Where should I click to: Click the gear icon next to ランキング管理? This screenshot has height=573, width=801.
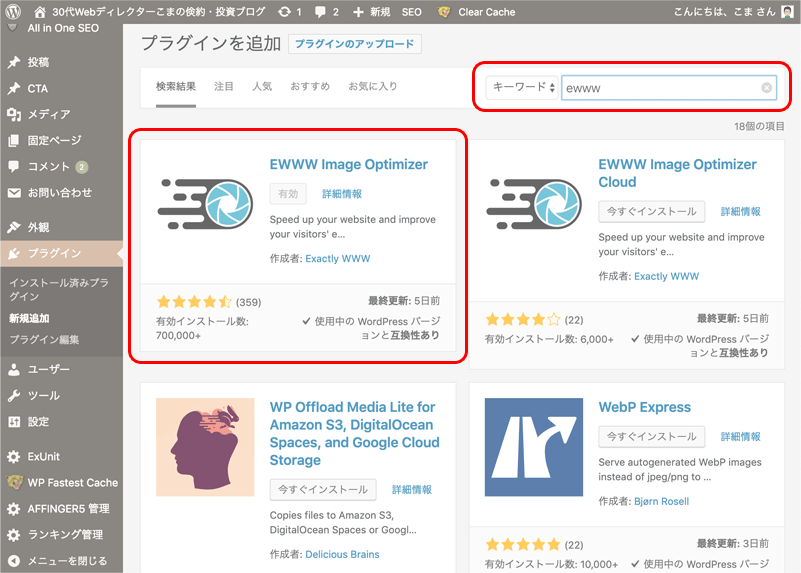[14, 535]
